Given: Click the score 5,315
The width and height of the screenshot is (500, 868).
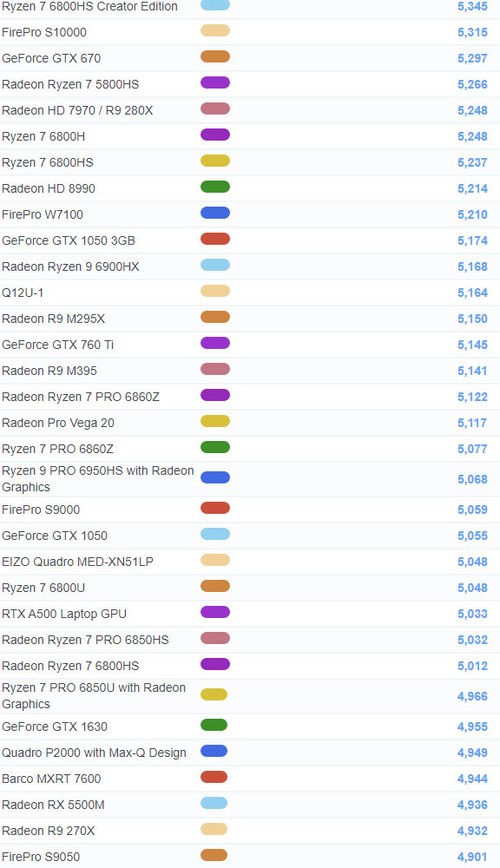Looking at the screenshot, I should [x=472, y=32].
